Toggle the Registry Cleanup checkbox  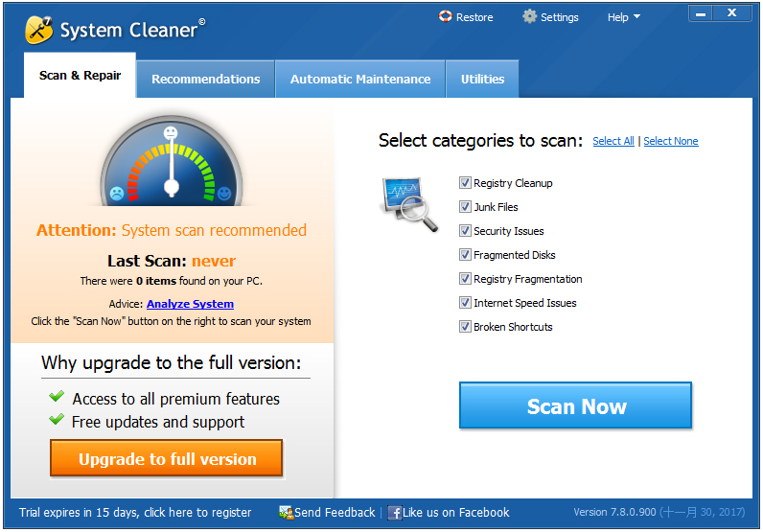[465, 182]
